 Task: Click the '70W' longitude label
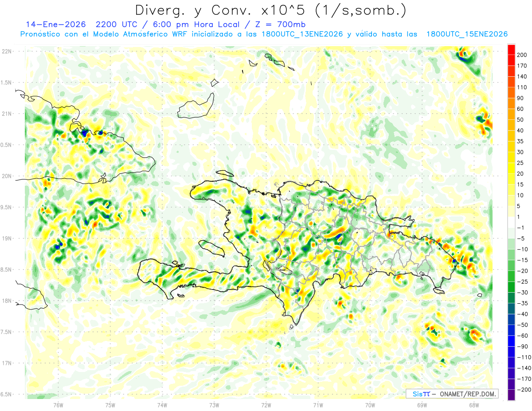click(370, 405)
